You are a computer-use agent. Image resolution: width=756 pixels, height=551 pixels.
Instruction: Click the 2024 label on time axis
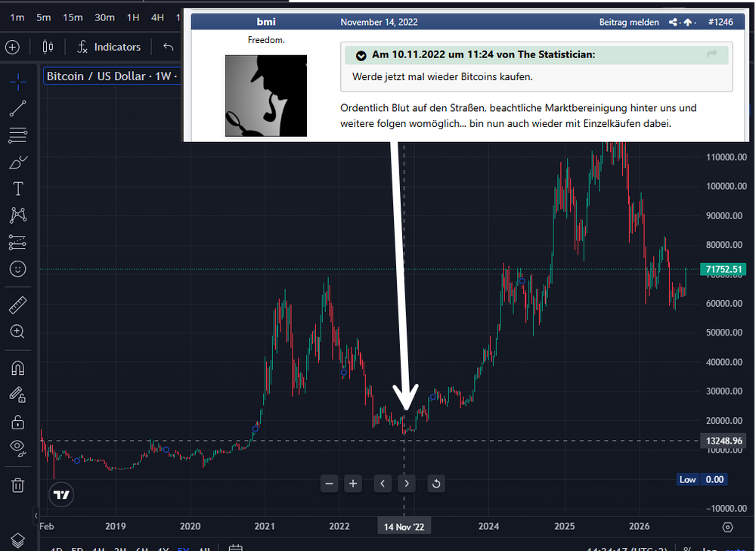488,526
